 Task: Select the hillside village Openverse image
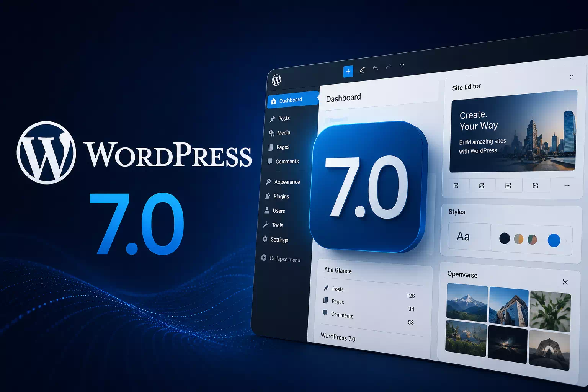466,339
